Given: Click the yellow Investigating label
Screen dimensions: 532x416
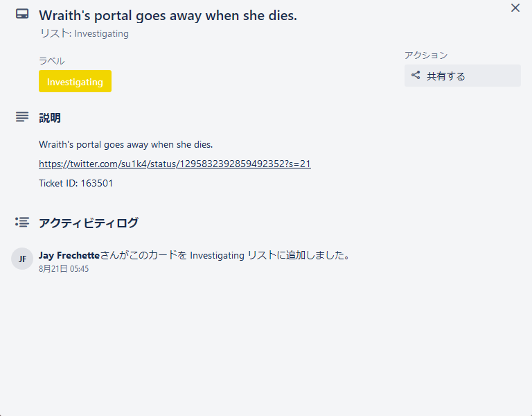Looking at the screenshot, I should pos(75,81).
